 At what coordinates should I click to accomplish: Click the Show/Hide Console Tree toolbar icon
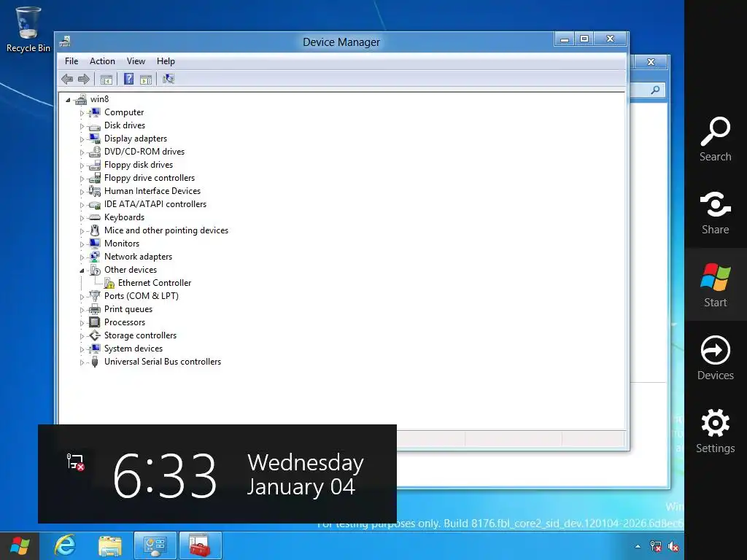(x=107, y=79)
